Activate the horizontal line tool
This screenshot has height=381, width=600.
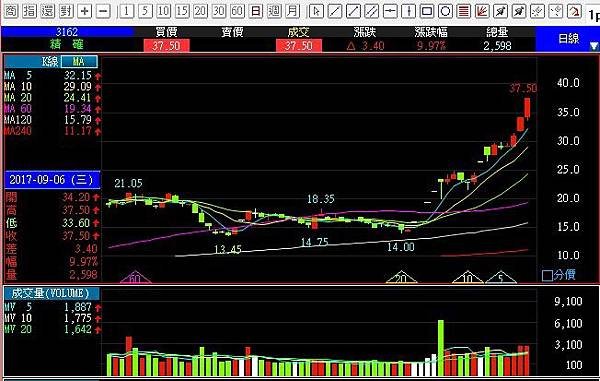pyautogui.click(x=390, y=11)
